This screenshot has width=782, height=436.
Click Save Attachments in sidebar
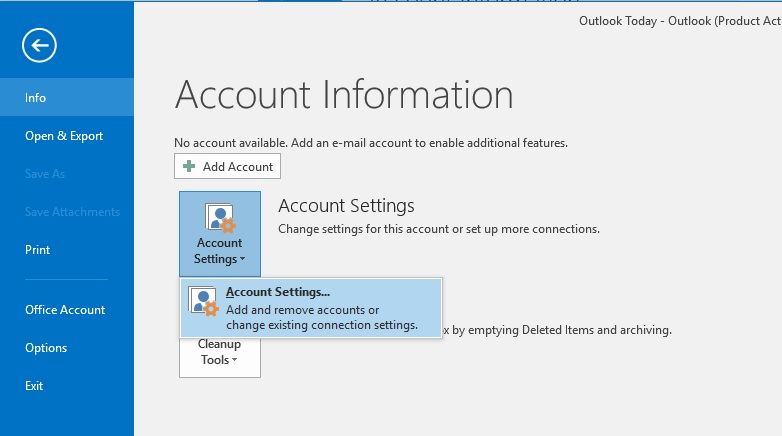[67, 212]
